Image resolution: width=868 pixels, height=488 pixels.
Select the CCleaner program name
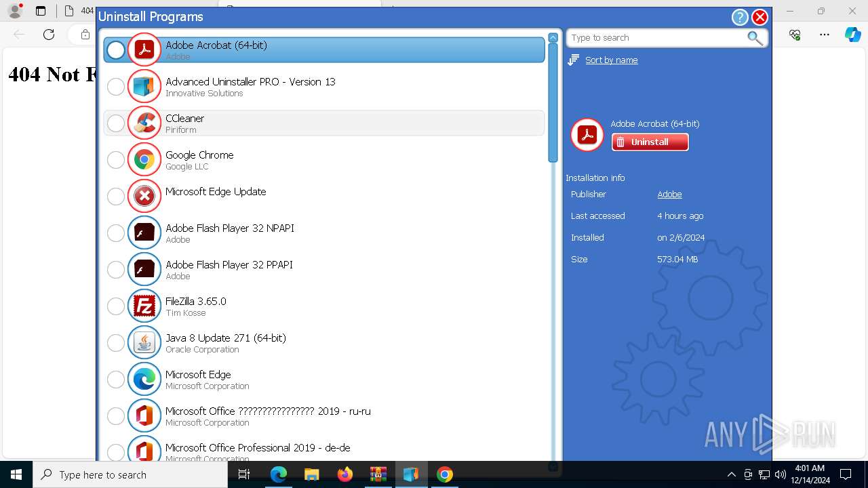[184, 119]
